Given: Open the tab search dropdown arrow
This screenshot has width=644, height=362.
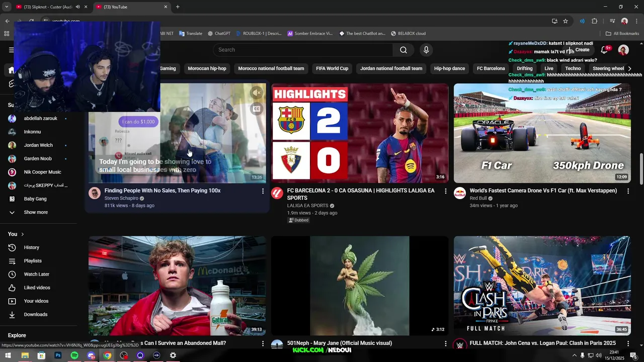Looking at the screenshot, I should click(x=7, y=7).
